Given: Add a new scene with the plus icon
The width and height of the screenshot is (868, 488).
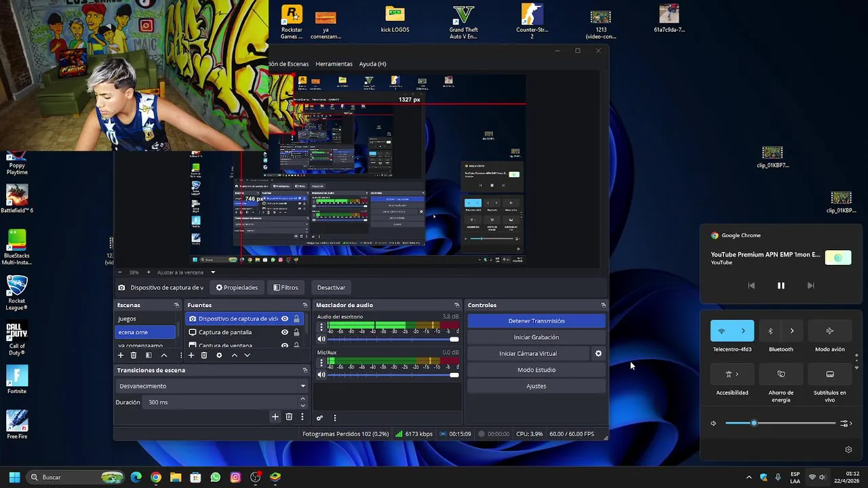Looking at the screenshot, I should click(121, 355).
